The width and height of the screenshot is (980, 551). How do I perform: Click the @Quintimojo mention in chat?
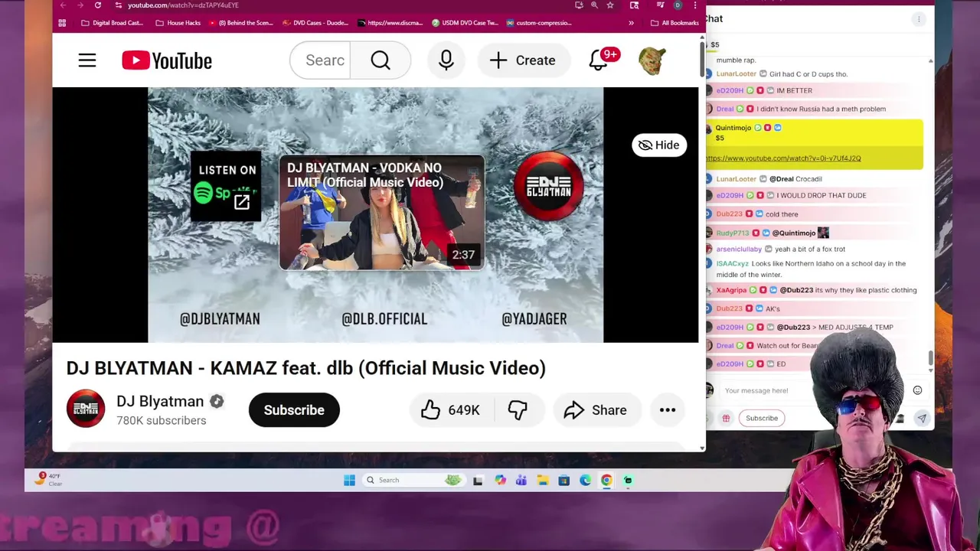pos(793,233)
